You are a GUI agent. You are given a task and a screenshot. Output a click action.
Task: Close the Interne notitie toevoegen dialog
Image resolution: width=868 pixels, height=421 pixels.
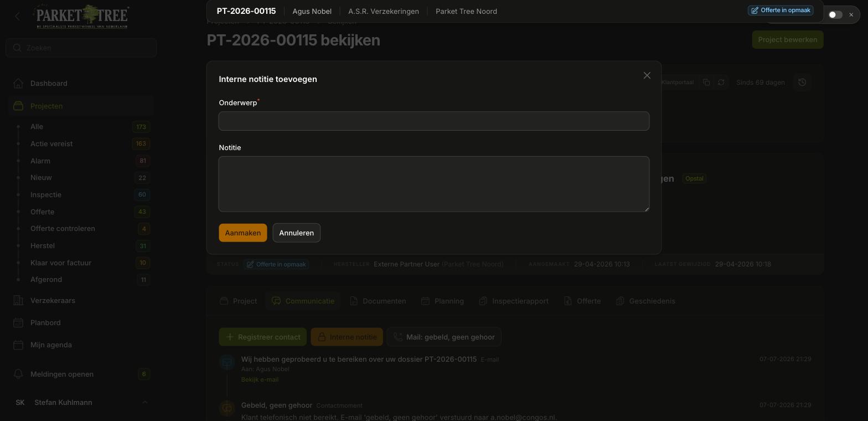(x=647, y=75)
